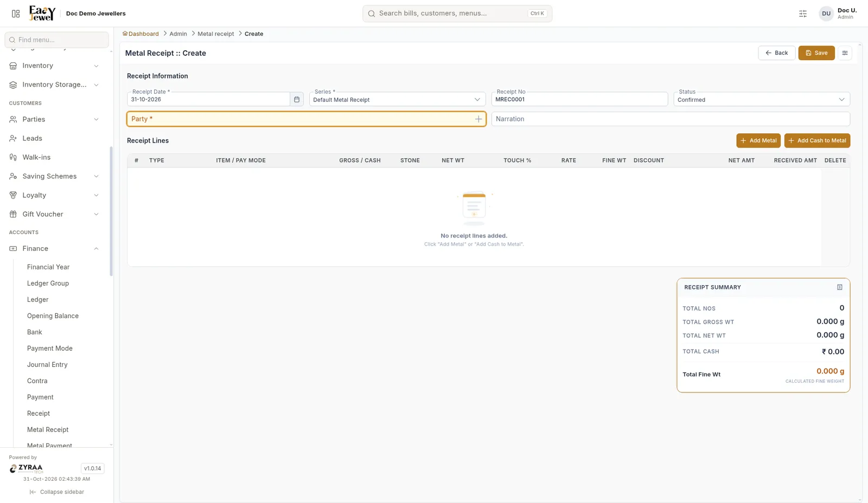Click the Dashboard home breadcrumb icon
Screen dimensions: 868x503
pos(125,34)
